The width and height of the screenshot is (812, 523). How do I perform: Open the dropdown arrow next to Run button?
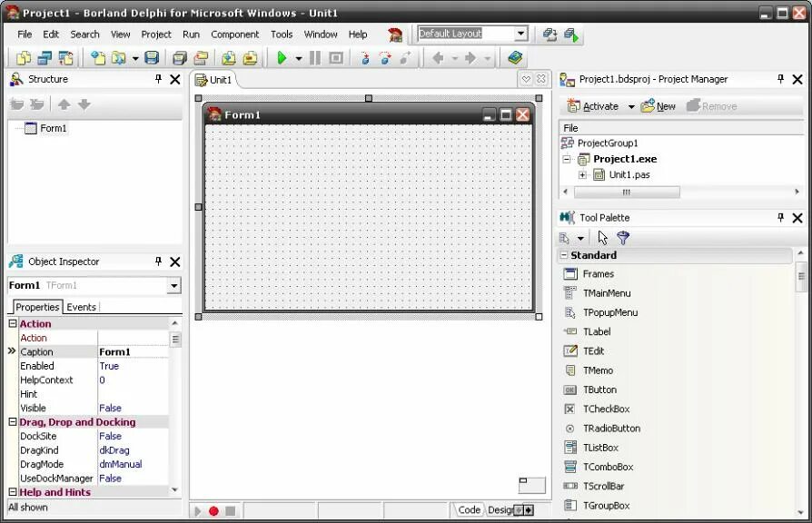299,58
